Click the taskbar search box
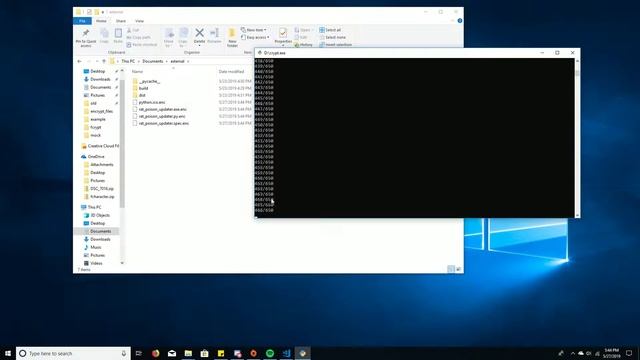 [73, 353]
